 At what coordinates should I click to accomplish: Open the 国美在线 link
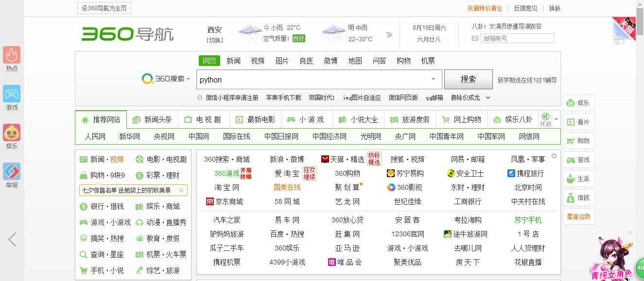tap(287, 187)
